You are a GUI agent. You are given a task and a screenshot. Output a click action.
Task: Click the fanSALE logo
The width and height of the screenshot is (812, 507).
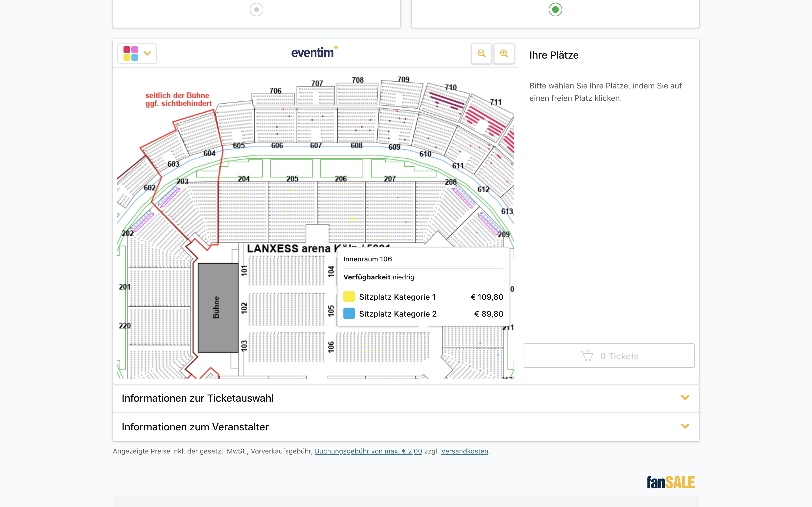point(670,482)
